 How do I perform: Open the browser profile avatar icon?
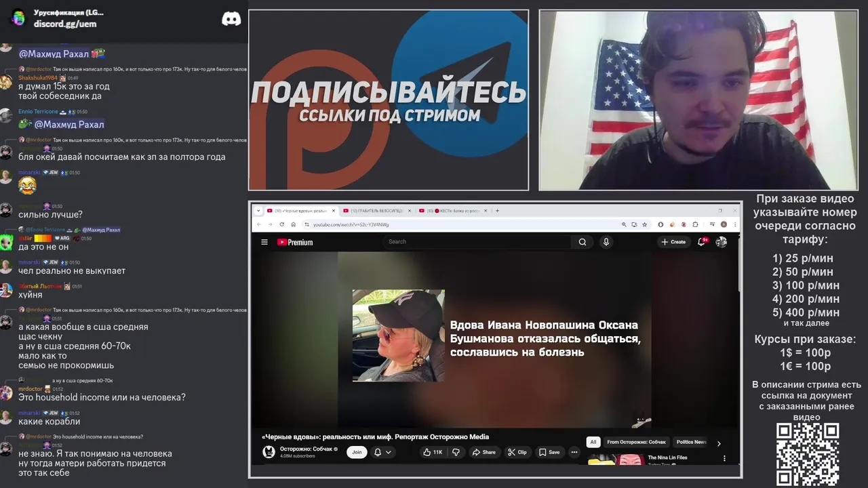click(724, 224)
